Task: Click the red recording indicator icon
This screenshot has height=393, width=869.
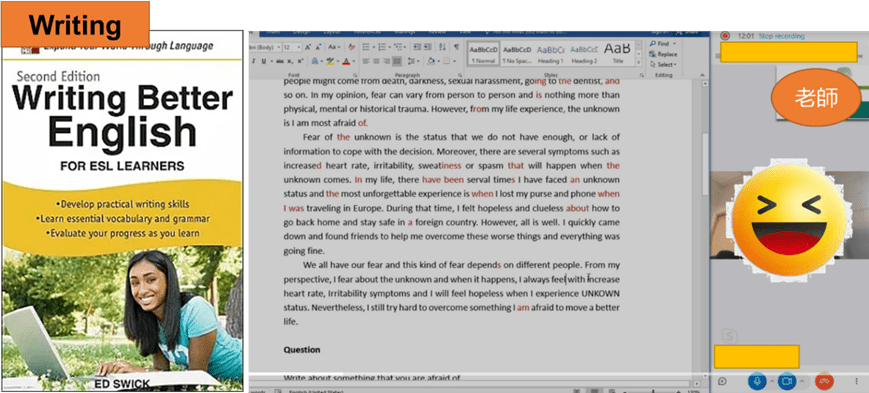Action: click(725, 36)
